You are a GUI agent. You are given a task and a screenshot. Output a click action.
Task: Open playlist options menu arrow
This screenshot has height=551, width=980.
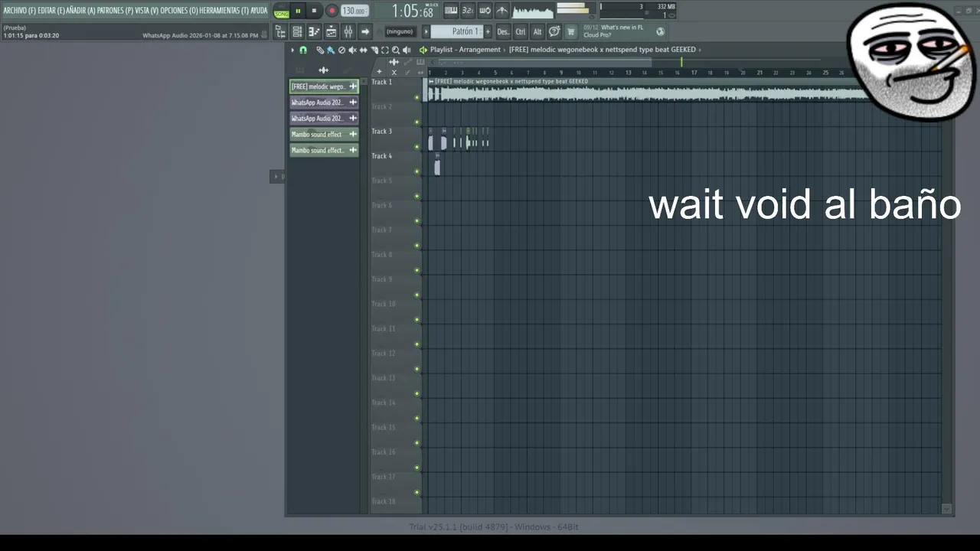point(292,50)
